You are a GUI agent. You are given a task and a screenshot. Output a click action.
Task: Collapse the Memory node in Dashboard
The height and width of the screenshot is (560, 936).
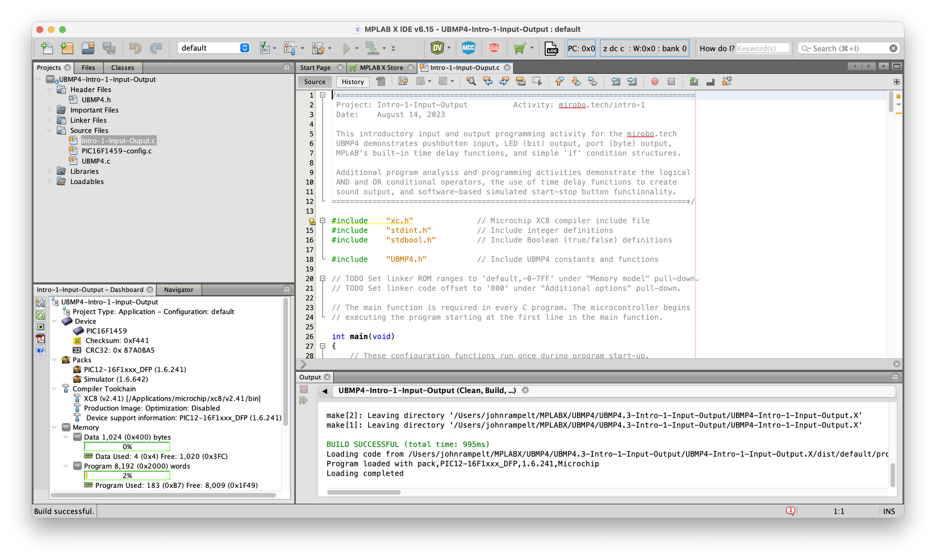point(54,427)
